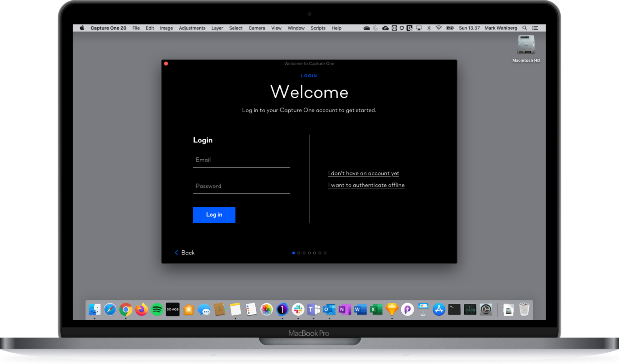Select the second onboarding page dot

click(299, 253)
